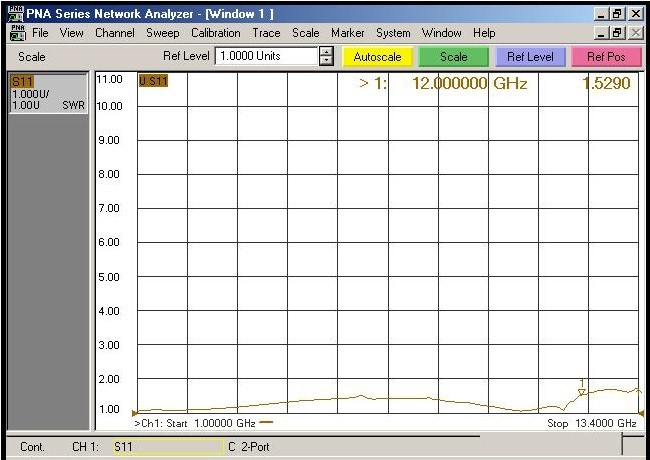Click the green Scale button
The width and height of the screenshot is (650, 460).
454,57
